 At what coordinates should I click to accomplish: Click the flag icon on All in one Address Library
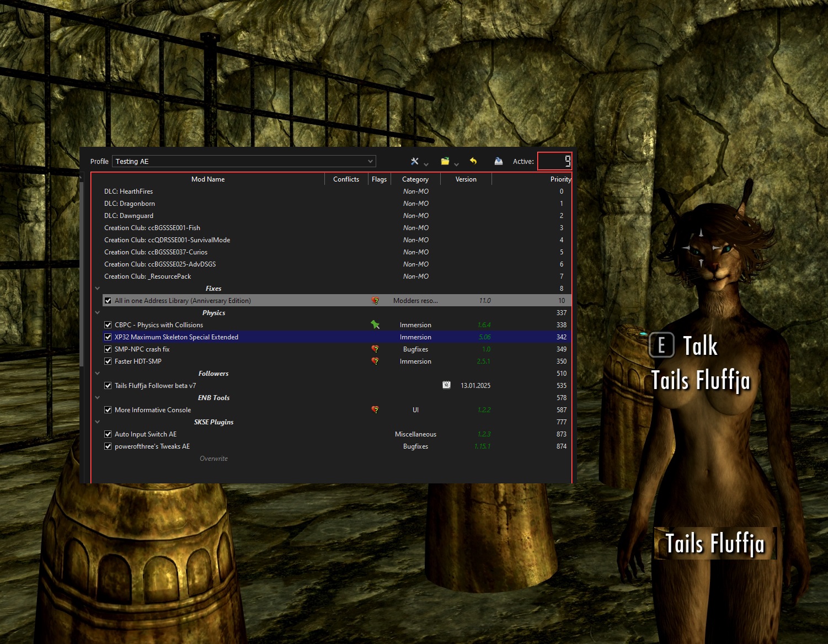coord(375,301)
